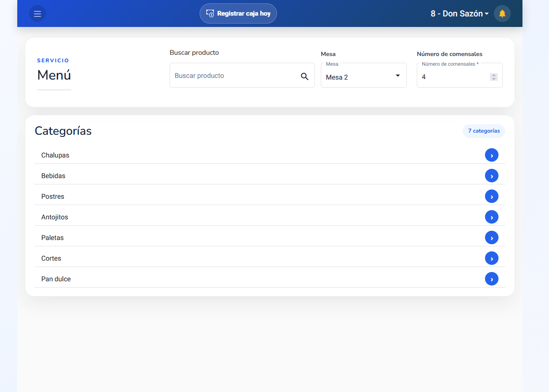
Task: Open Cortes category arrow
Action: click(x=492, y=258)
